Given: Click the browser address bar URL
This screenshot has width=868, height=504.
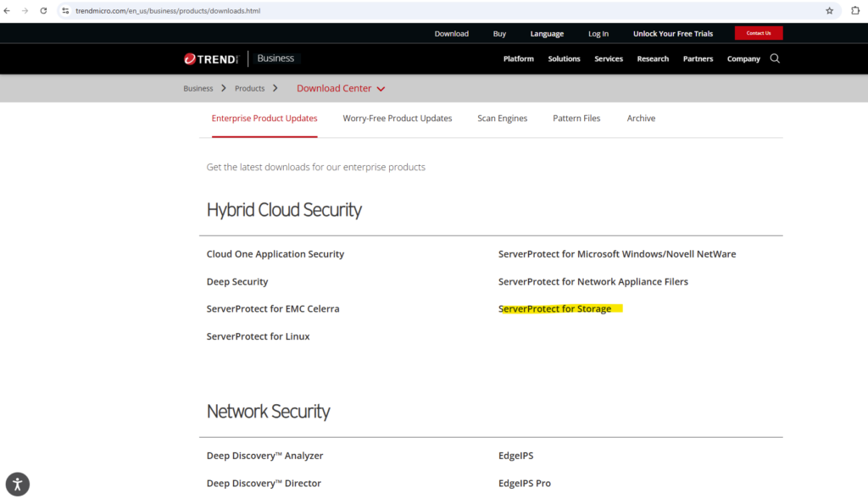Looking at the screenshot, I should click(168, 11).
